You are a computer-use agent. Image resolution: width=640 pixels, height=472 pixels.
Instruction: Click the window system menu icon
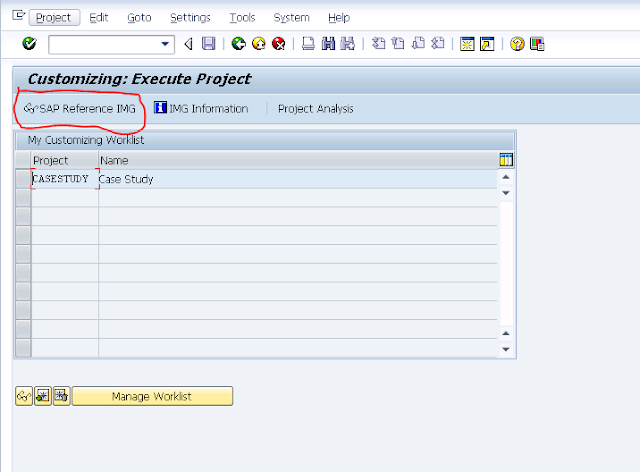18,16
